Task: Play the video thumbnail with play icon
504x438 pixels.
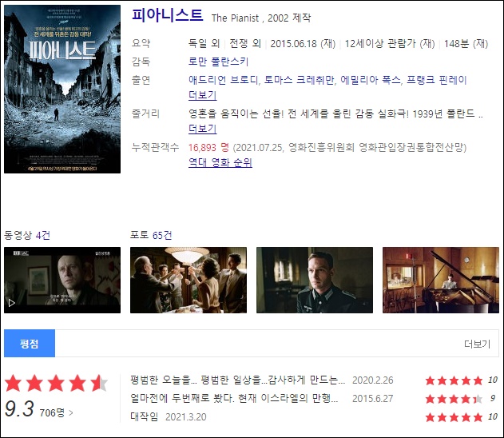Action: (62, 280)
